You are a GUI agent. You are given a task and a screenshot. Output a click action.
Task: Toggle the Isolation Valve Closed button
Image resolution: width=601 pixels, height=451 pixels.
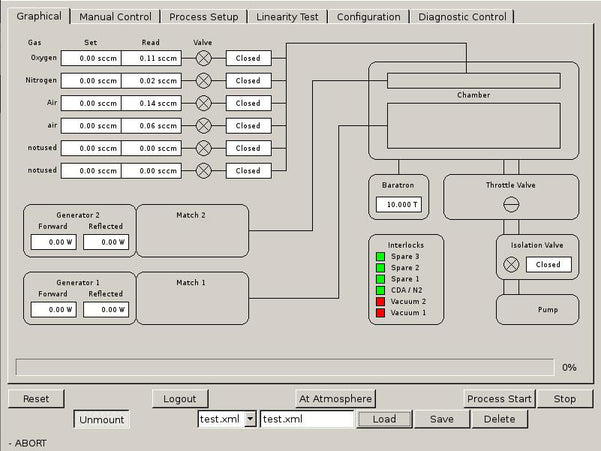coord(548,265)
